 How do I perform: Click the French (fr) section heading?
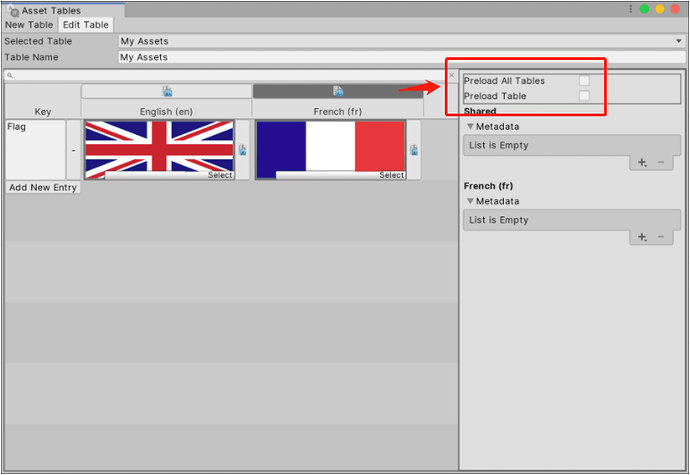[488, 186]
